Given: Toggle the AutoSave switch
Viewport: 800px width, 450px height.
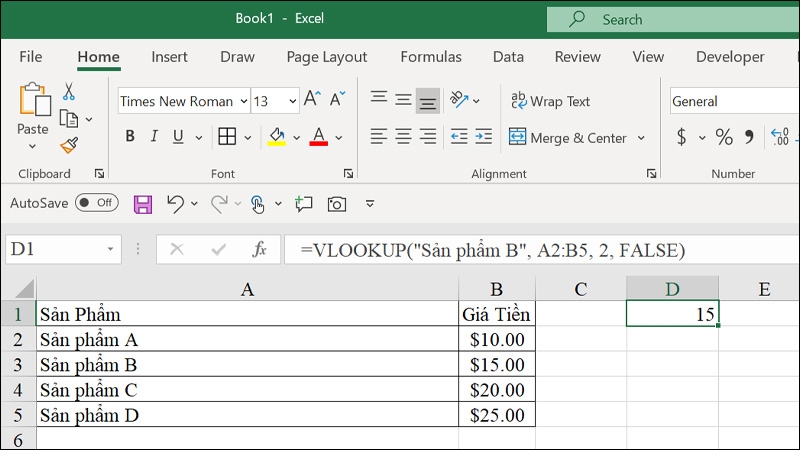Looking at the screenshot, I should [x=96, y=203].
